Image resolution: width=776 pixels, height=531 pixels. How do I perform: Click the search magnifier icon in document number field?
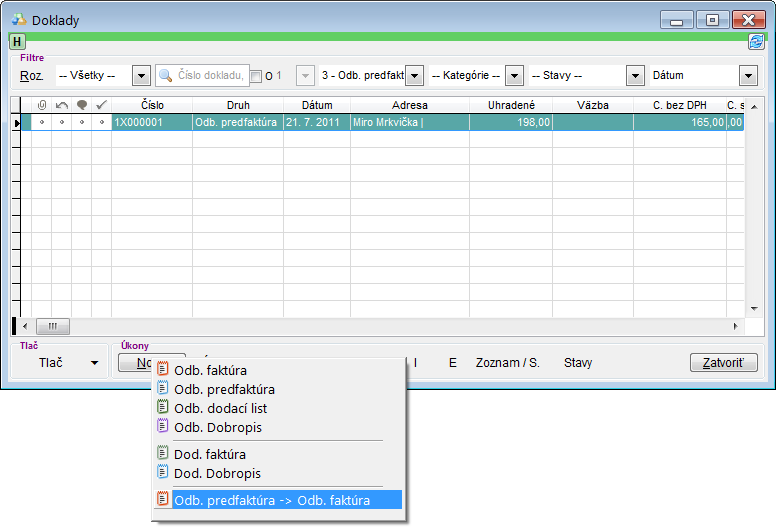pos(166,76)
